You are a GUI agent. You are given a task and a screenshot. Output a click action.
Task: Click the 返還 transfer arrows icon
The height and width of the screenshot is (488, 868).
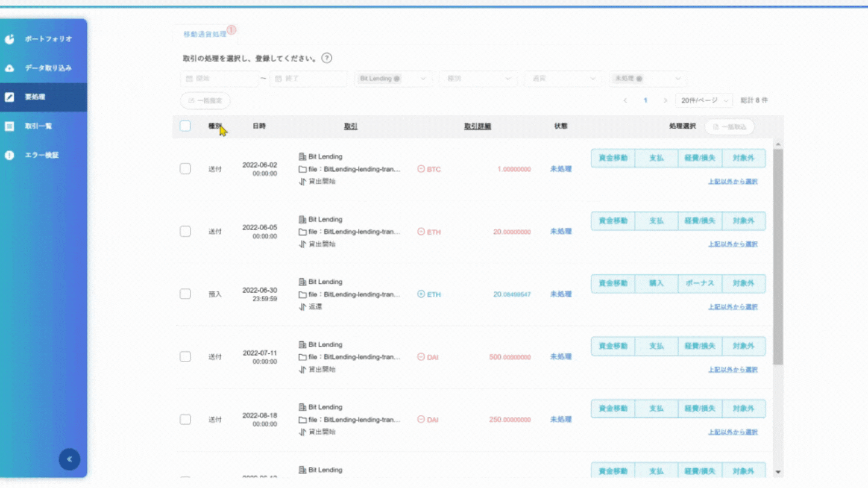(303, 307)
